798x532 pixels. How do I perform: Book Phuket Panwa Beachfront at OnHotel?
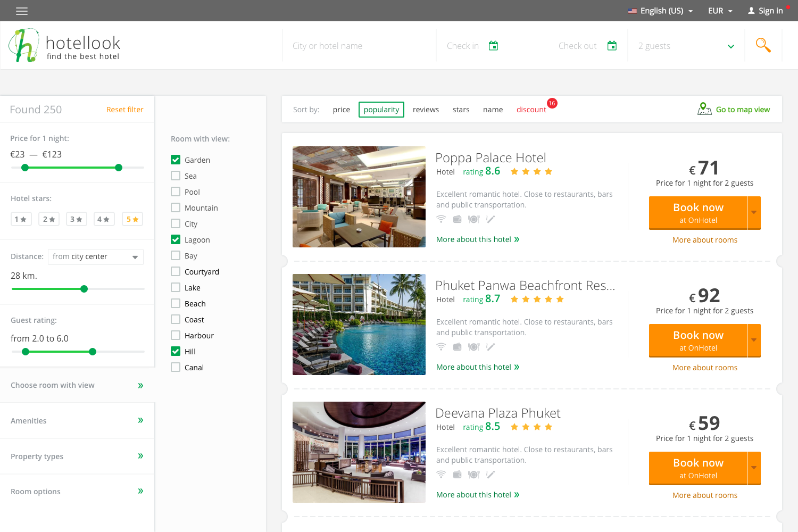[x=698, y=340]
